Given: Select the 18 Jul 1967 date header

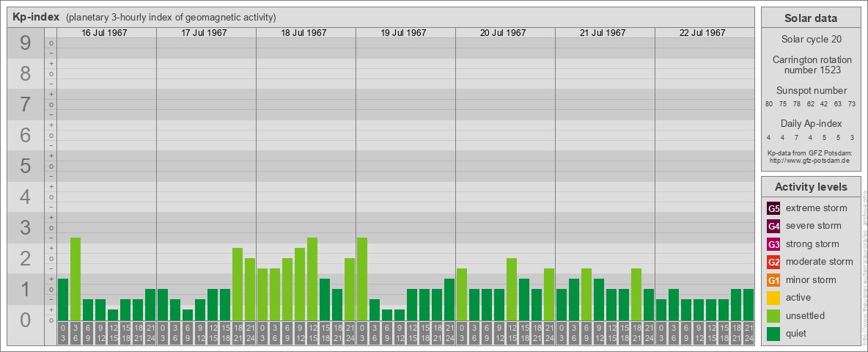Looking at the screenshot, I should 304,33.
